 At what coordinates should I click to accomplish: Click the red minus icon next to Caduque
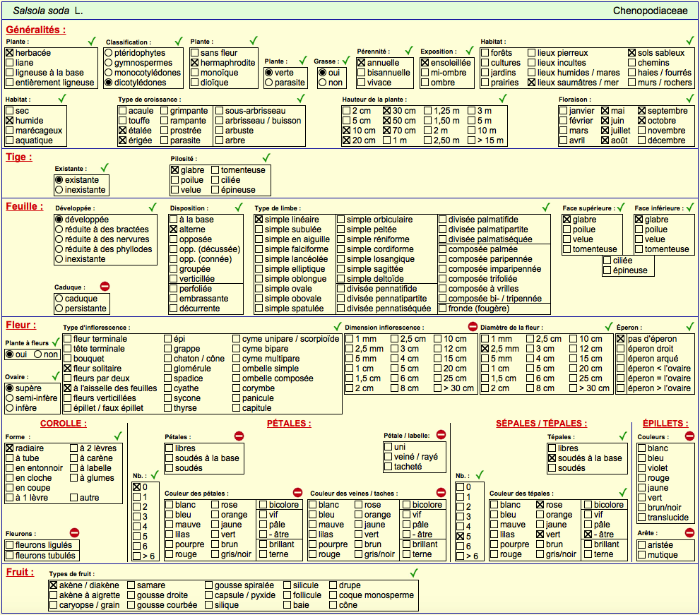click(x=105, y=287)
